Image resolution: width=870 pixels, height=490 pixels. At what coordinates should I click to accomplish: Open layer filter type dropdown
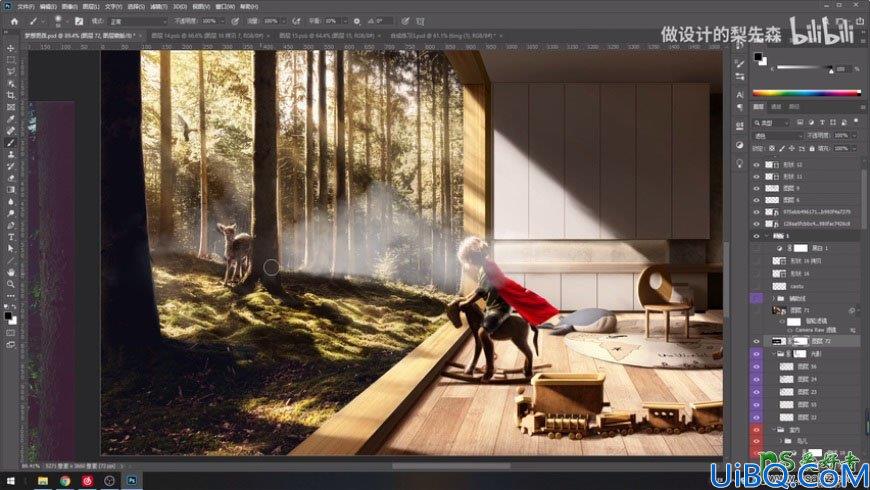(x=771, y=123)
